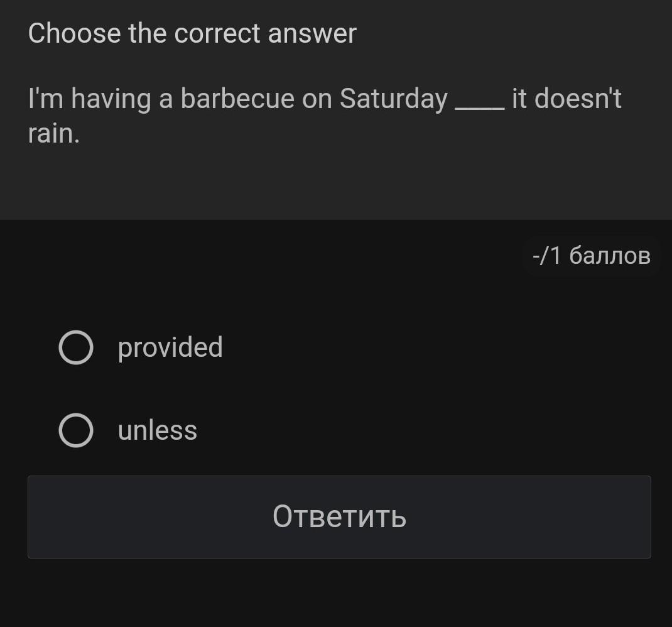Image resolution: width=672 pixels, height=627 pixels.
Task: Click the word "Choose" in the heading
Action: coord(74,33)
